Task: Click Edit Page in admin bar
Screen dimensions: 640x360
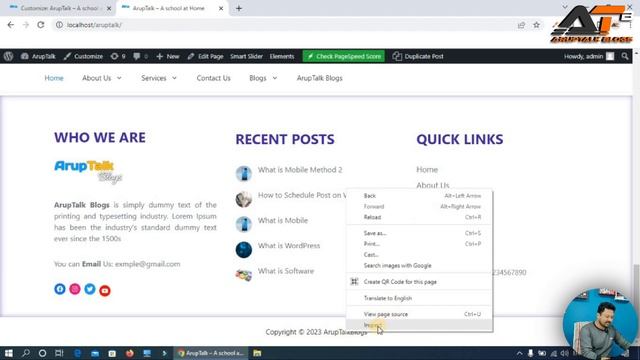Action: coord(205,56)
